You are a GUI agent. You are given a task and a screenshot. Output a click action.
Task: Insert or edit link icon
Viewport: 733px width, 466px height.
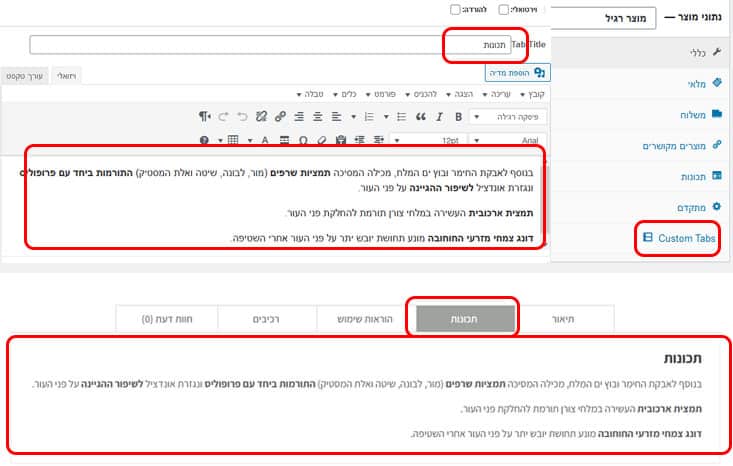(x=280, y=117)
